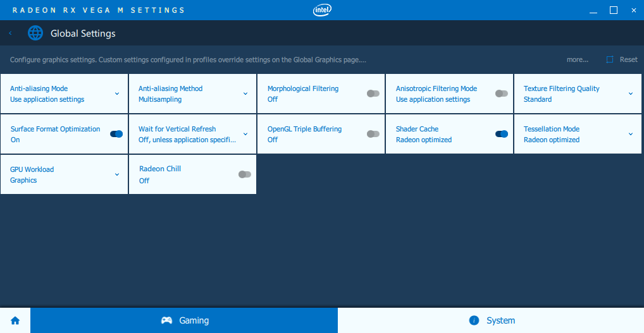The height and width of the screenshot is (333, 644).
Task: Toggle Anisotropic Filtering Mode switch
Action: point(502,94)
